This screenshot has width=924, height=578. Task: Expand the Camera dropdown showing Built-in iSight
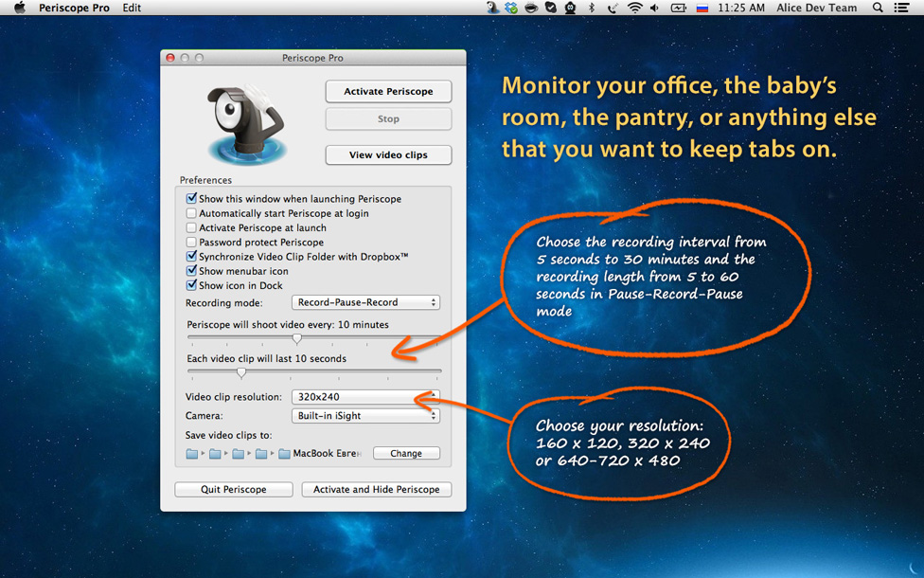366,416
